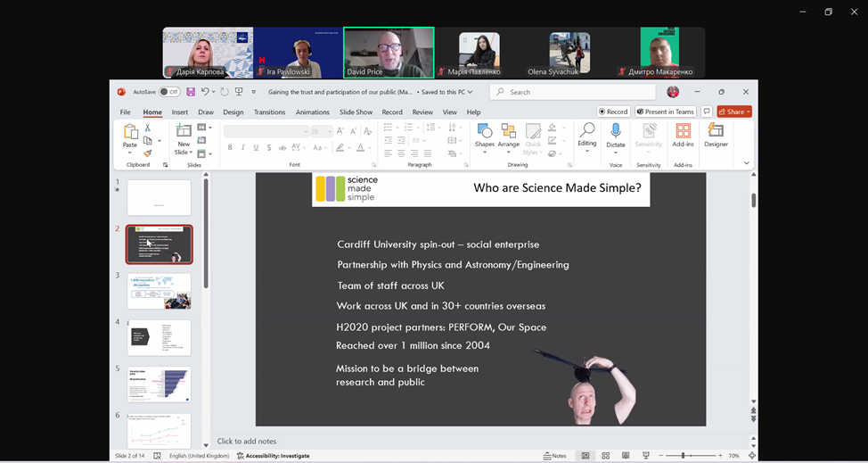Go to the Animations tab

[312, 112]
